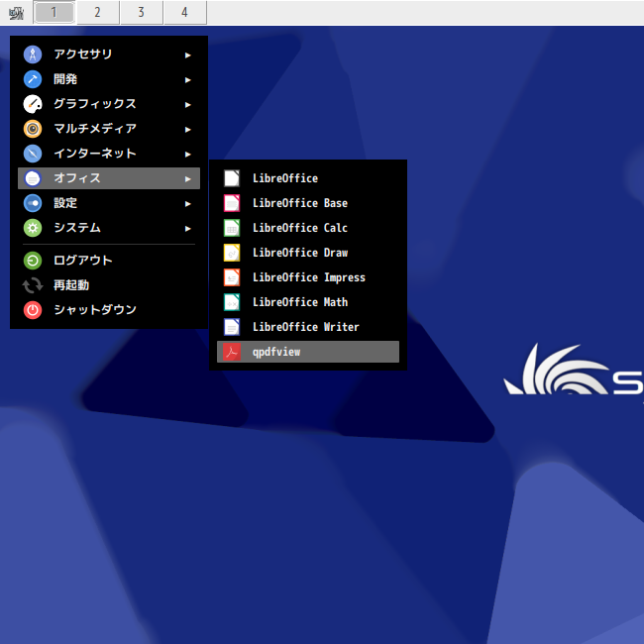Open the システム menu category
The width and height of the screenshot is (644, 644).
(x=109, y=228)
